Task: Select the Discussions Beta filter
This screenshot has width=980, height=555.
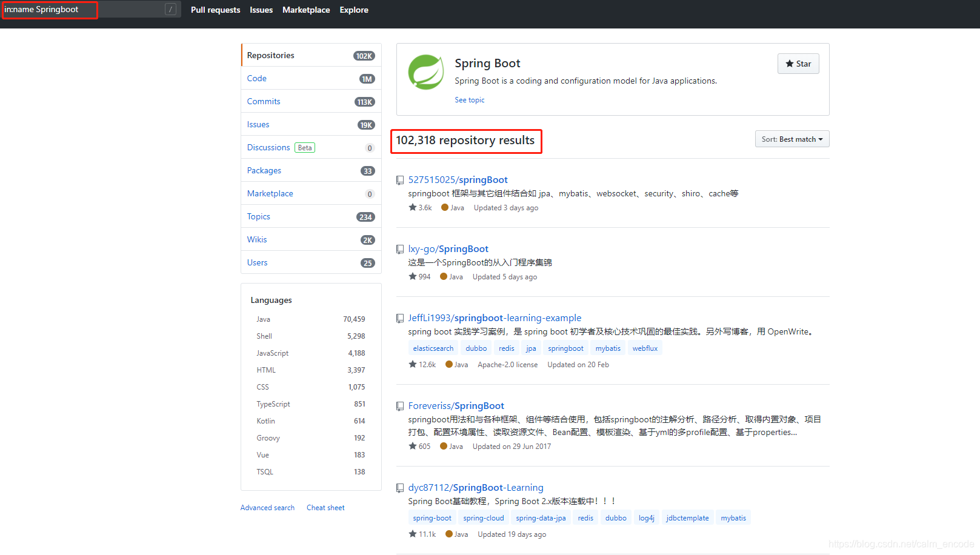Action: pyautogui.click(x=311, y=147)
